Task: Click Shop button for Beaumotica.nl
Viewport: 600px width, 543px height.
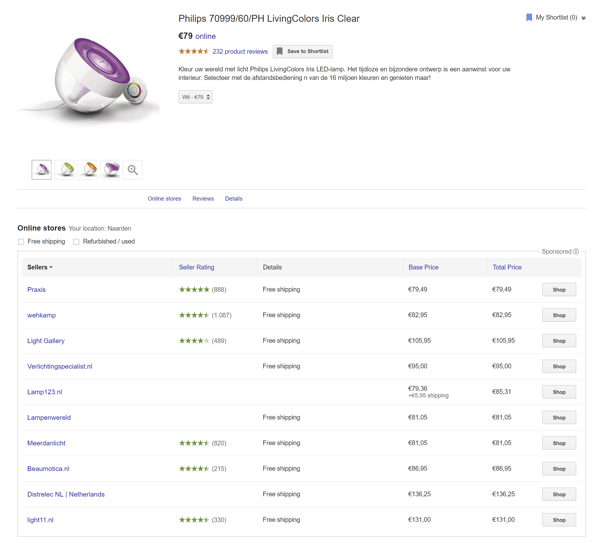Action: click(559, 469)
